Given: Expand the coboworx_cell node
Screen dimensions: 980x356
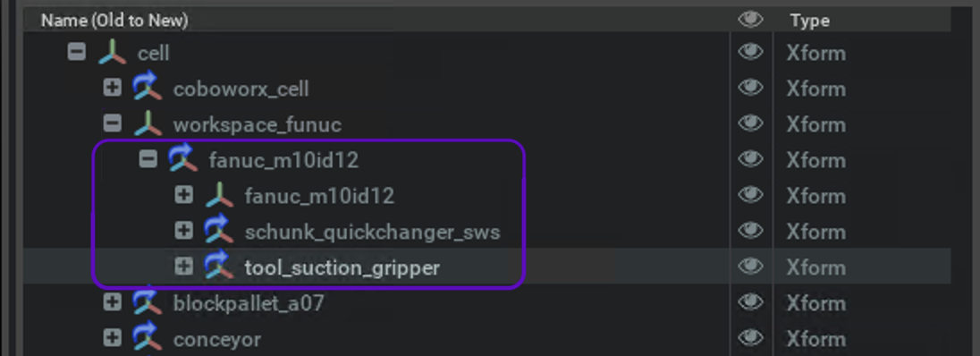Looking at the screenshot, I should point(112,88).
